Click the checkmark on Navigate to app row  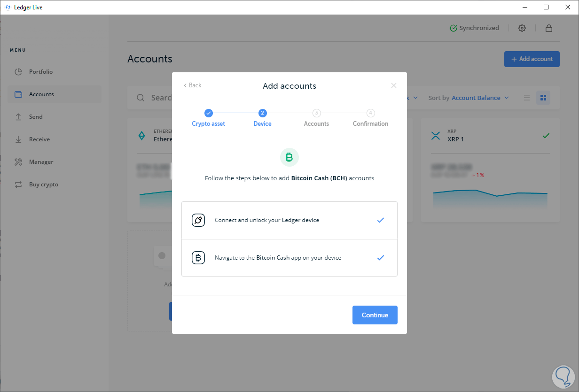pyautogui.click(x=381, y=257)
